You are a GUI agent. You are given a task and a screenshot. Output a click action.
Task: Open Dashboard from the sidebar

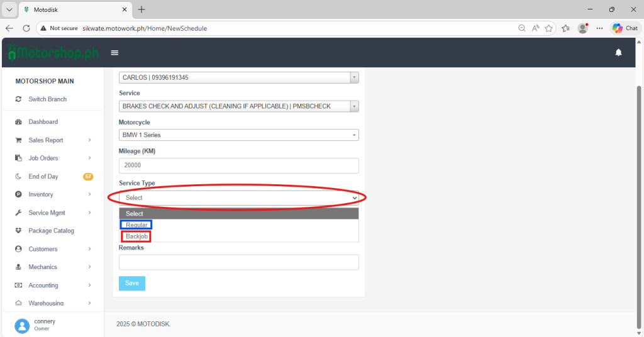[x=43, y=122]
